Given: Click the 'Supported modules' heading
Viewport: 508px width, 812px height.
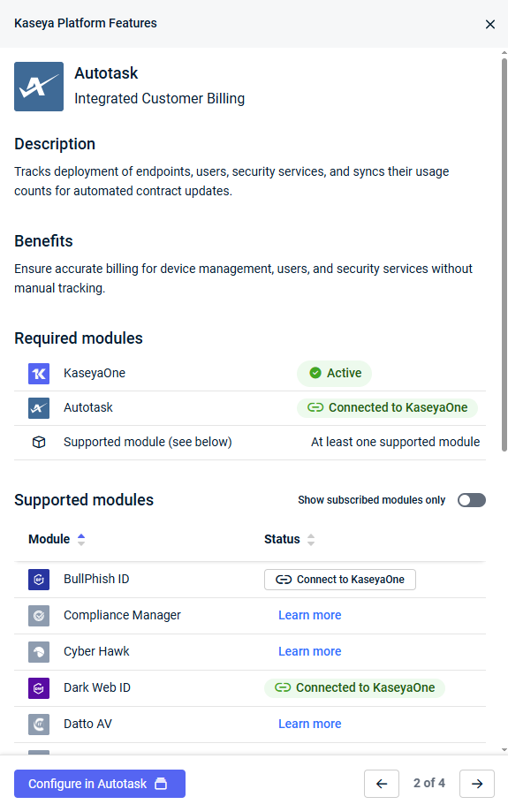Looking at the screenshot, I should click(x=84, y=500).
